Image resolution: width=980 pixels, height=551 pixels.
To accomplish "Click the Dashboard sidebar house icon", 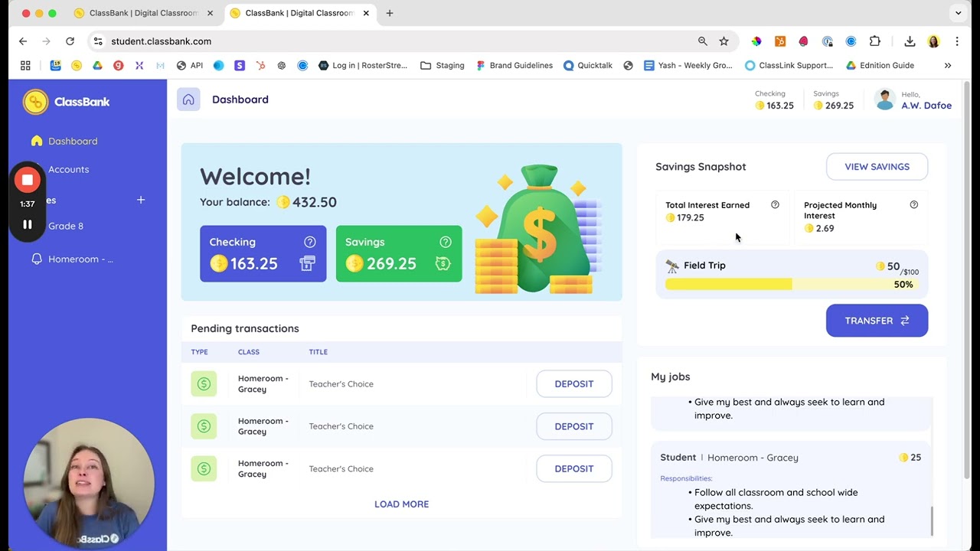I will (x=37, y=141).
